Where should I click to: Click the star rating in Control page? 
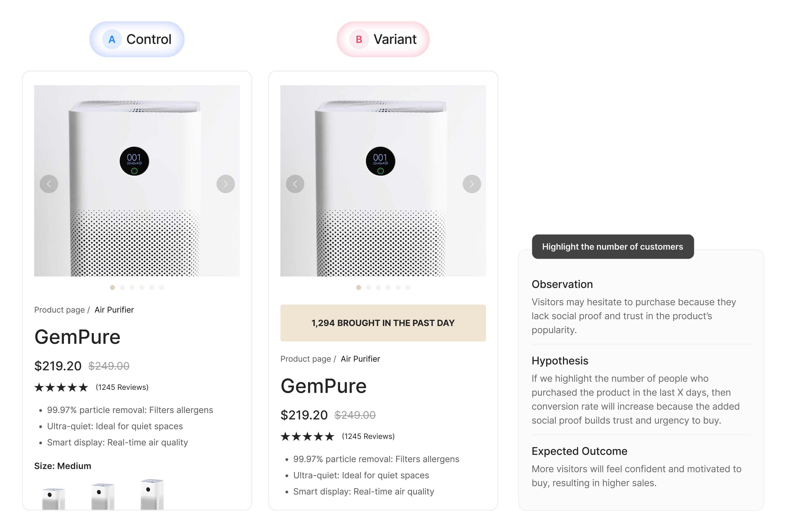pos(61,387)
